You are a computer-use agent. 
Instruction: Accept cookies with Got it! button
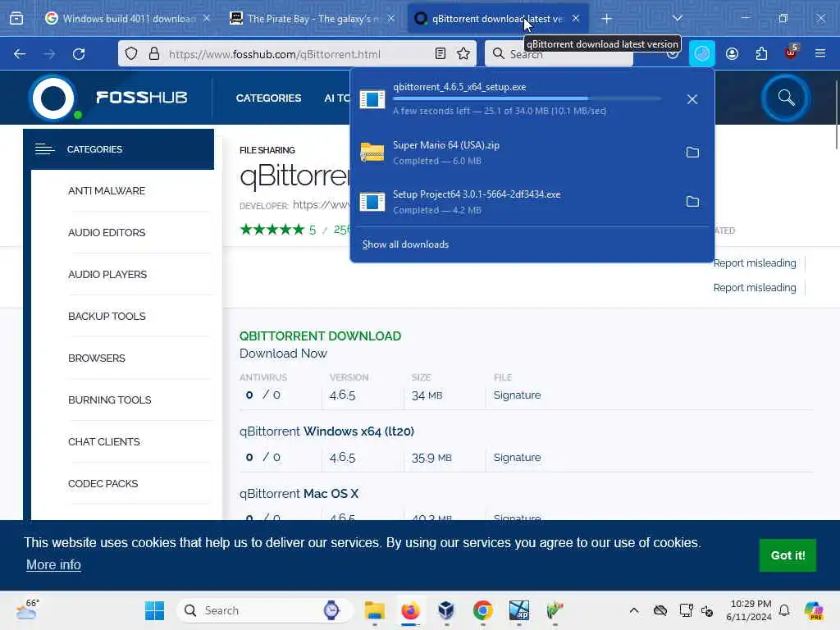(787, 555)
